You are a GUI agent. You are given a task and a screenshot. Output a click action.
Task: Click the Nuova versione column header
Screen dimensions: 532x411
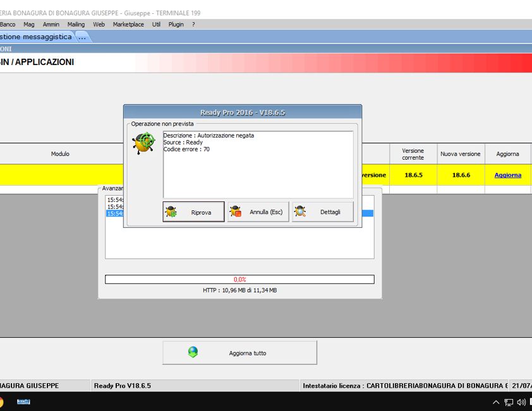pos(461,154)
